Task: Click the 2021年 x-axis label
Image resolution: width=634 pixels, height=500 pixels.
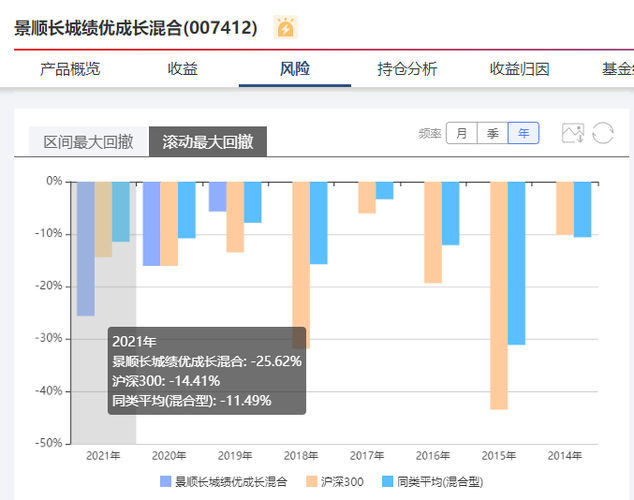Action: 103,456
